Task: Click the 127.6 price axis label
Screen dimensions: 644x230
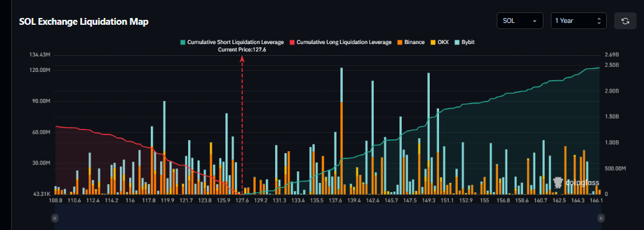Action: click(x=242, y=200)
